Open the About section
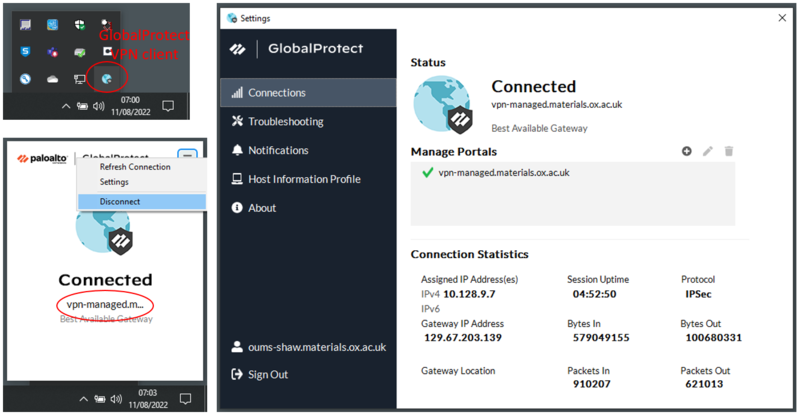 (x=308, y=208)
